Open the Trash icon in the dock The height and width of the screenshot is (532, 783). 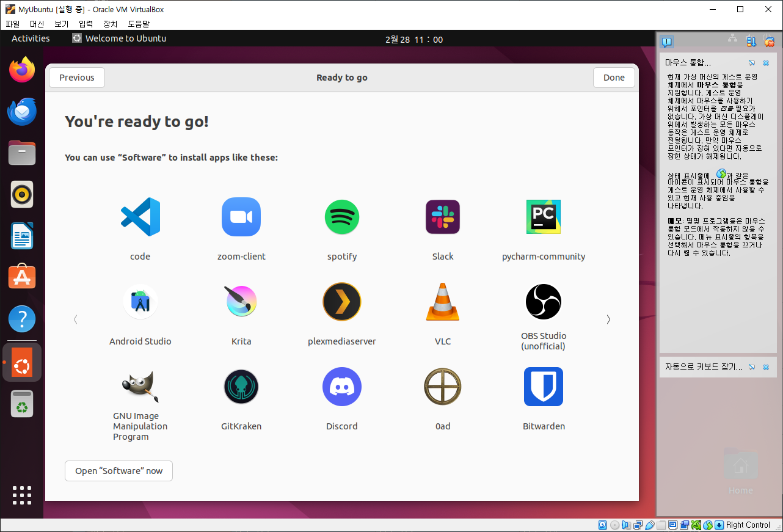(x=22, y=404)
